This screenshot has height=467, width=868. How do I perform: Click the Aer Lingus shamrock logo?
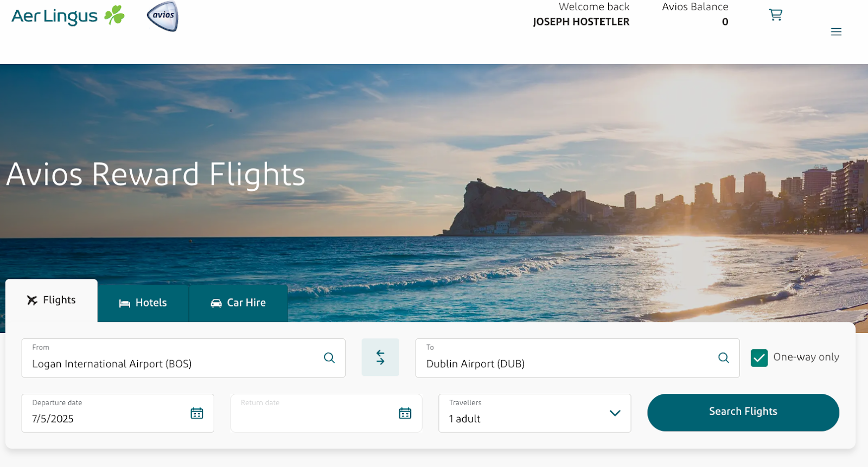coord(68,16)
